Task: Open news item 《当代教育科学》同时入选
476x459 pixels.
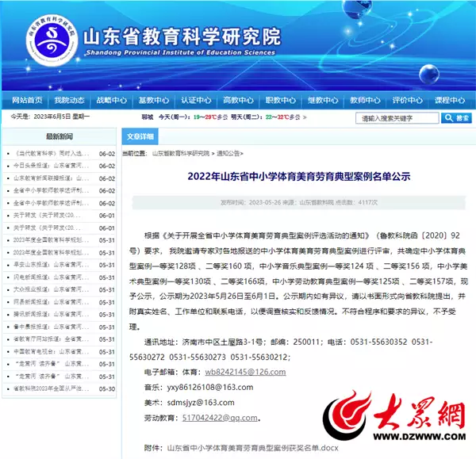Action: [x=52, y=154]
